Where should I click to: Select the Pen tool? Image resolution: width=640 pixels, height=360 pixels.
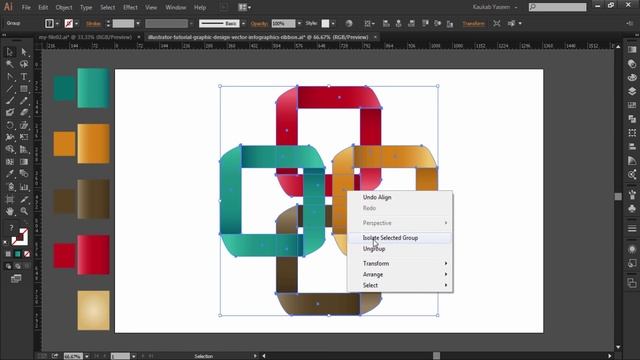coord(10,76)
